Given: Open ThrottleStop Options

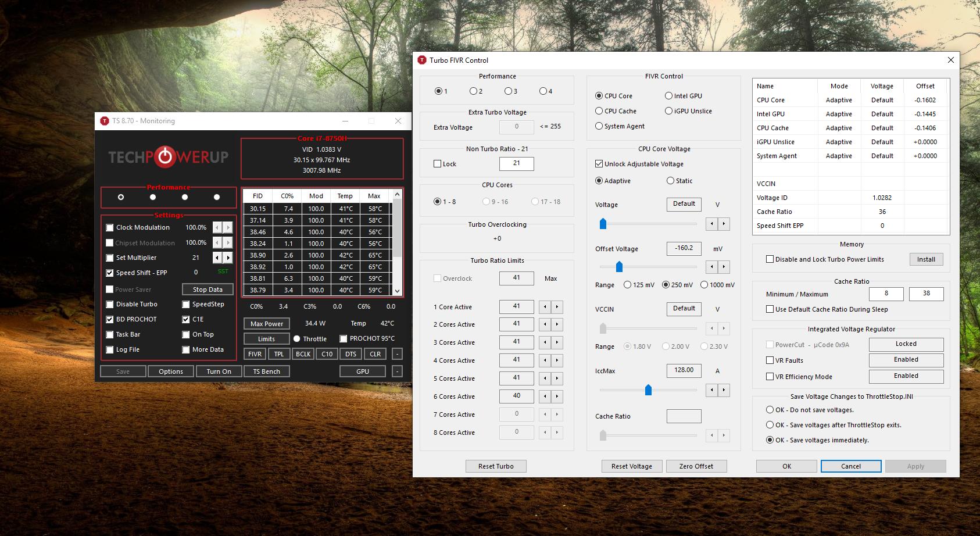Looking at the screenshot, I should pos(171,371).
